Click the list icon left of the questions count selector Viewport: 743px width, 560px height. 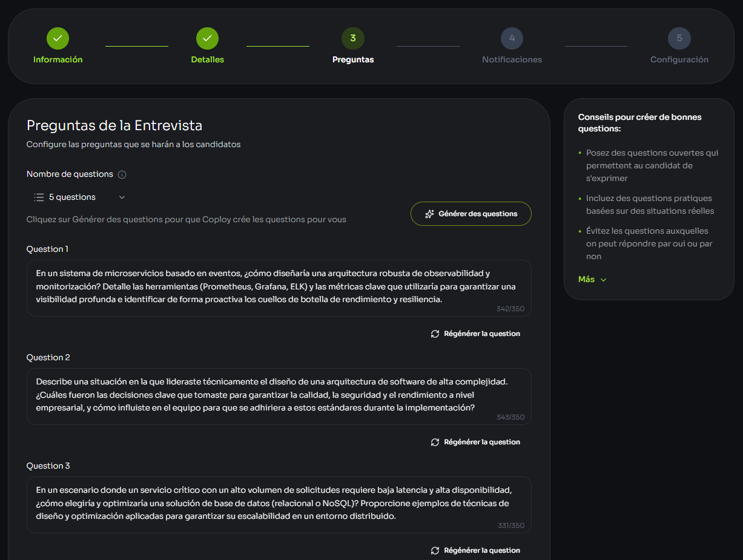click(x=38, y=197)
